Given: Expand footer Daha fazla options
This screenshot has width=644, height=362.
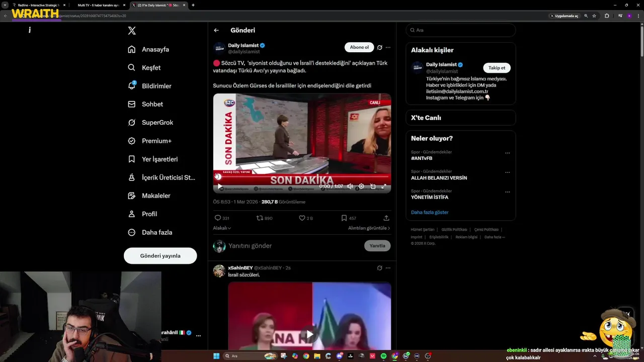Looking at the screenshot, I should tap(495, 237).
